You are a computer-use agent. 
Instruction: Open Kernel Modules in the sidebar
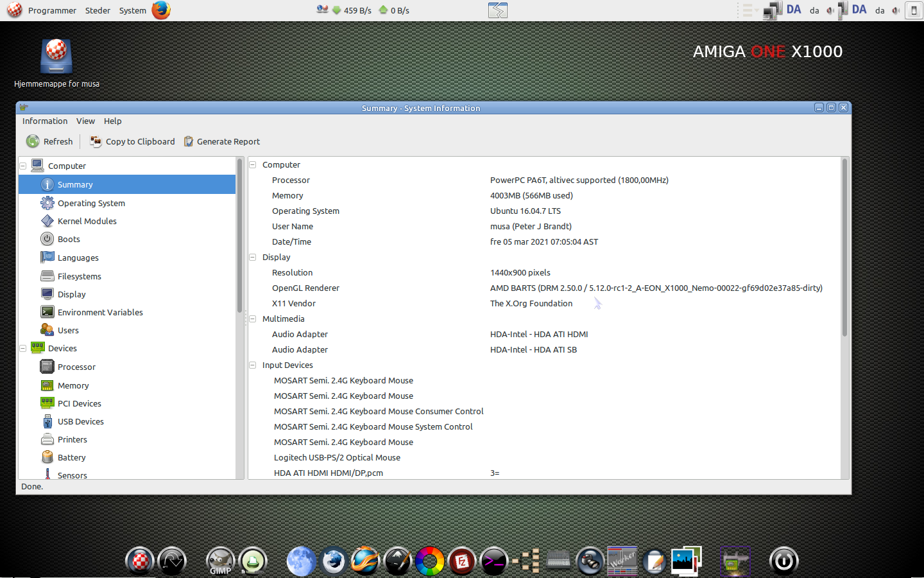click(x=87, y=221)
